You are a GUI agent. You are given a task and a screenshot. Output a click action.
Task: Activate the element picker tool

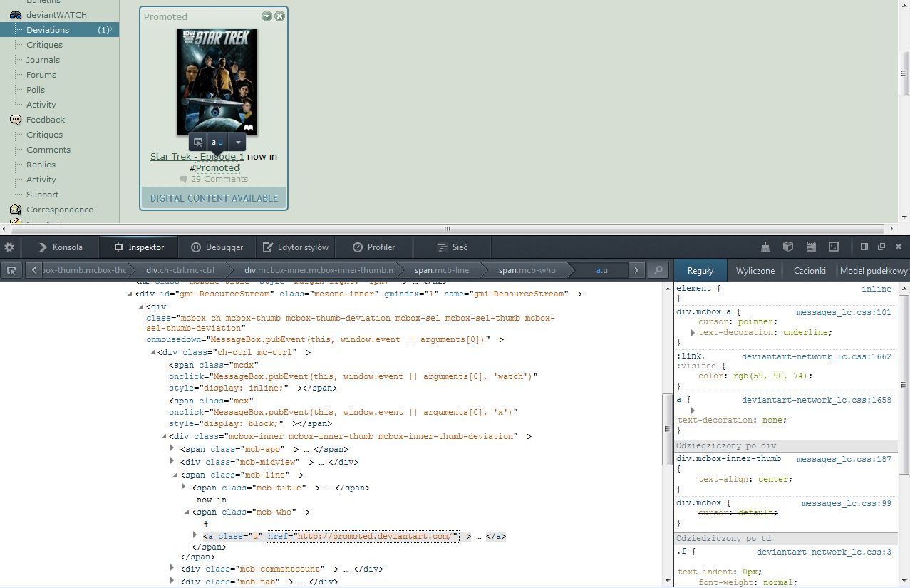pyautogui.click(x=11, y=270)
